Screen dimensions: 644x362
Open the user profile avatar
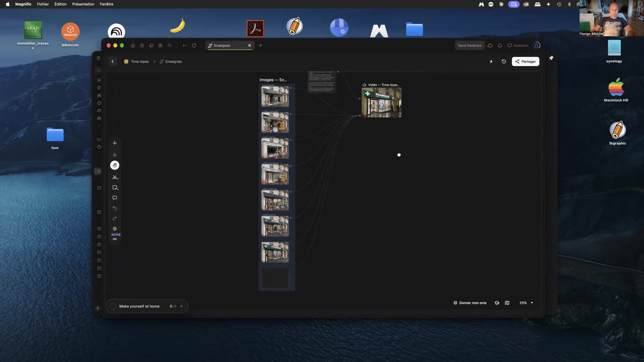point(536,45)
